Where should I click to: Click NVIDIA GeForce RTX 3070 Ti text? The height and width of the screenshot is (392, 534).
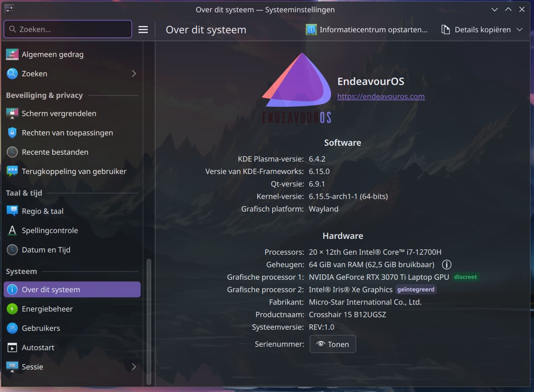coord(379,277)
